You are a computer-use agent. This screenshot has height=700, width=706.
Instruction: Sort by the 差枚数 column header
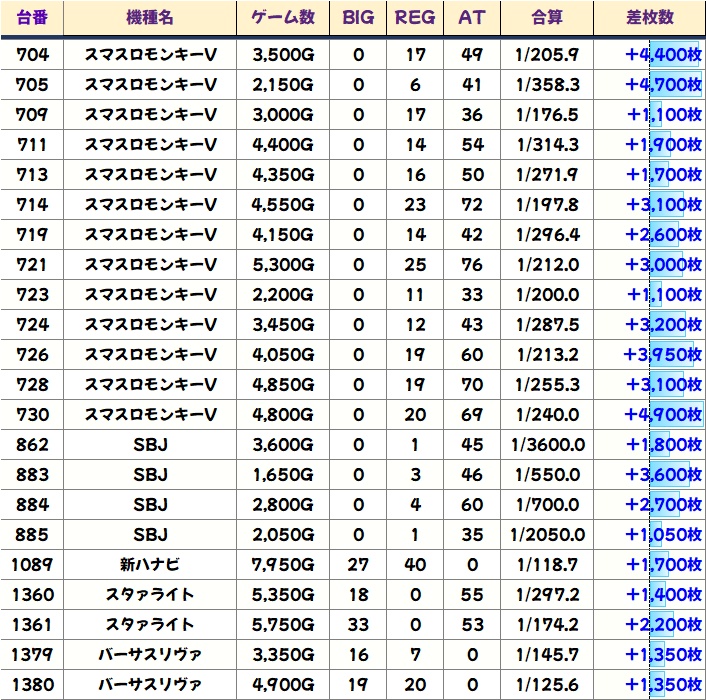point(648,18)
